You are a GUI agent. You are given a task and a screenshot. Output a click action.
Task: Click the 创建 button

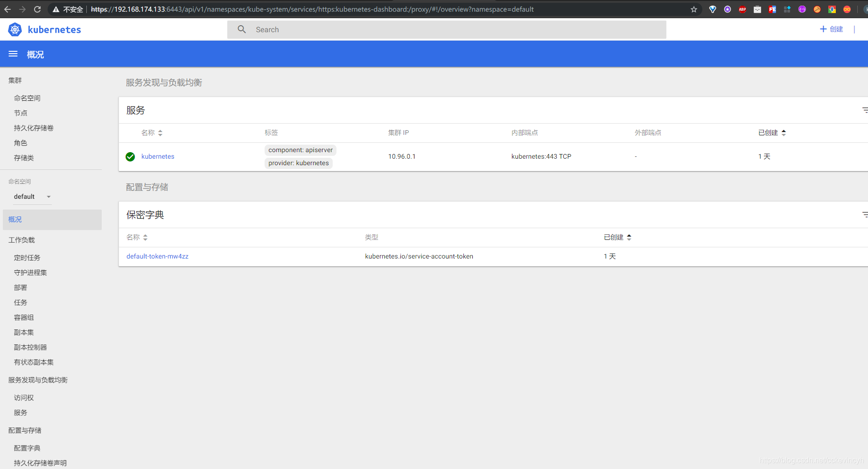coord(831,29)
